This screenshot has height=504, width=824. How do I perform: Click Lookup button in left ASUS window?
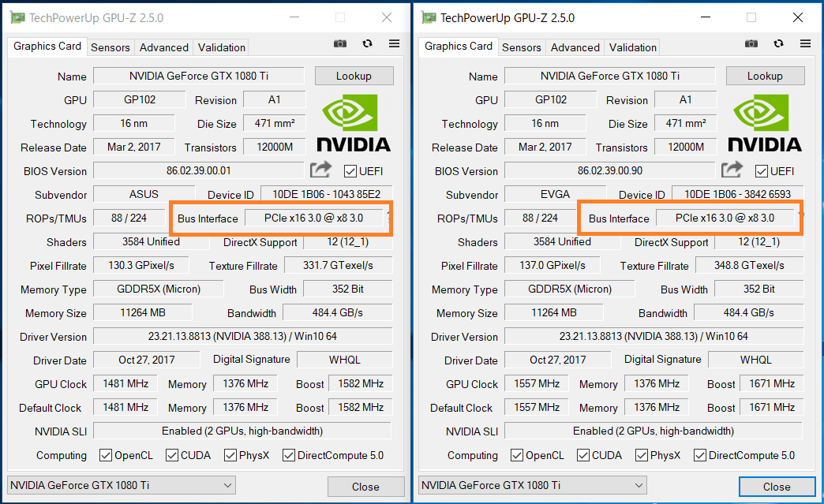(354, 76)
